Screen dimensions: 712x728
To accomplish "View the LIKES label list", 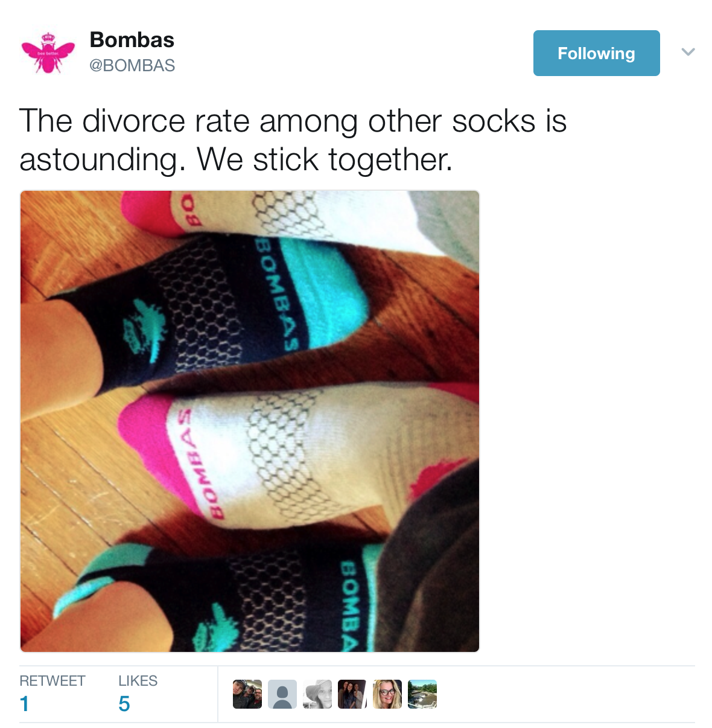I will (x=138, y=681).
